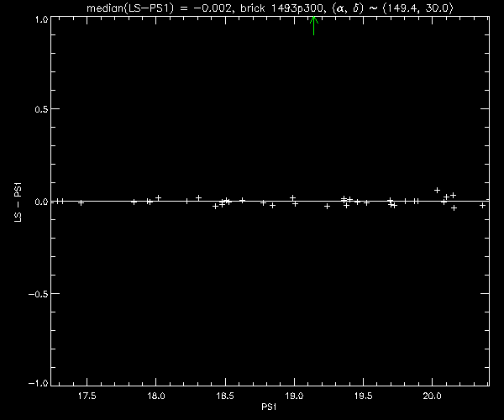504x420 pixels.
Task: Select the y-axis tick label 0.5
Action: 41,109
